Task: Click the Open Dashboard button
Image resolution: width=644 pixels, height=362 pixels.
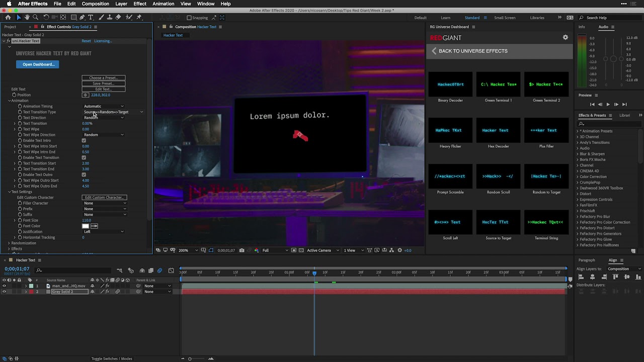Action: [x=38, y=64]
